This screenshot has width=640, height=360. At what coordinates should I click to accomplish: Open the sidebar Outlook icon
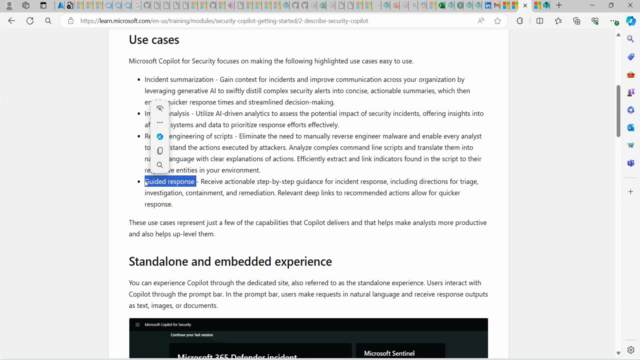click(631, 128)
